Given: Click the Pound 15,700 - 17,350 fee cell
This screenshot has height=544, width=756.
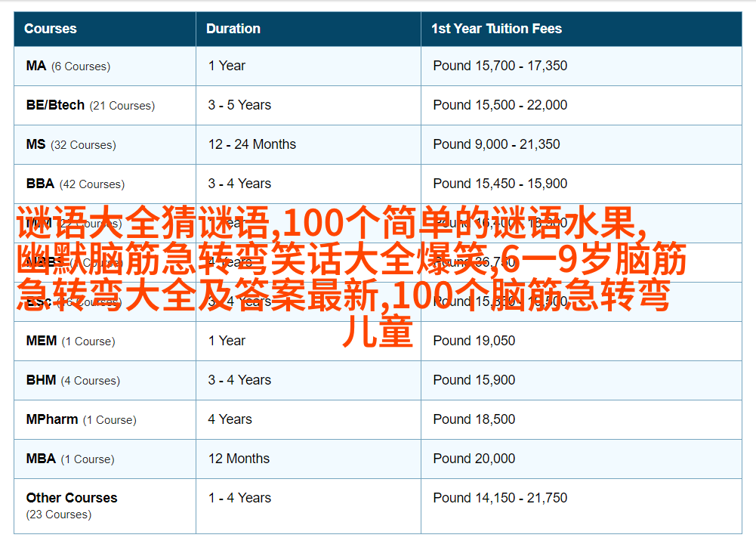Looking at the screenshot, I should (500, 66).
